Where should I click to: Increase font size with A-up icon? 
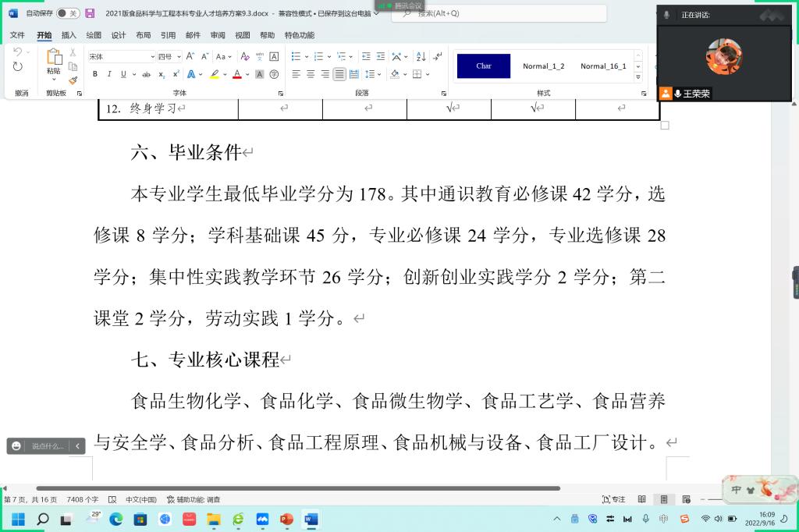tap(190, 56)
